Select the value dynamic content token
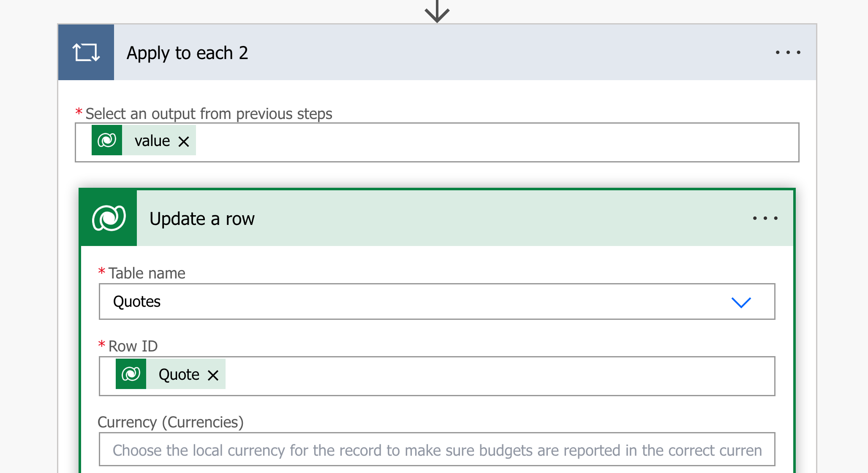This screenshot has height=473, width=868. tap(152, 141)
